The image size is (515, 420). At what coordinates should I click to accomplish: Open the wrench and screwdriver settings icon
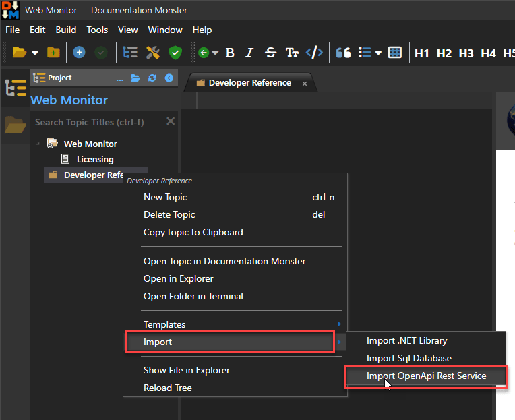pos(153,53)
